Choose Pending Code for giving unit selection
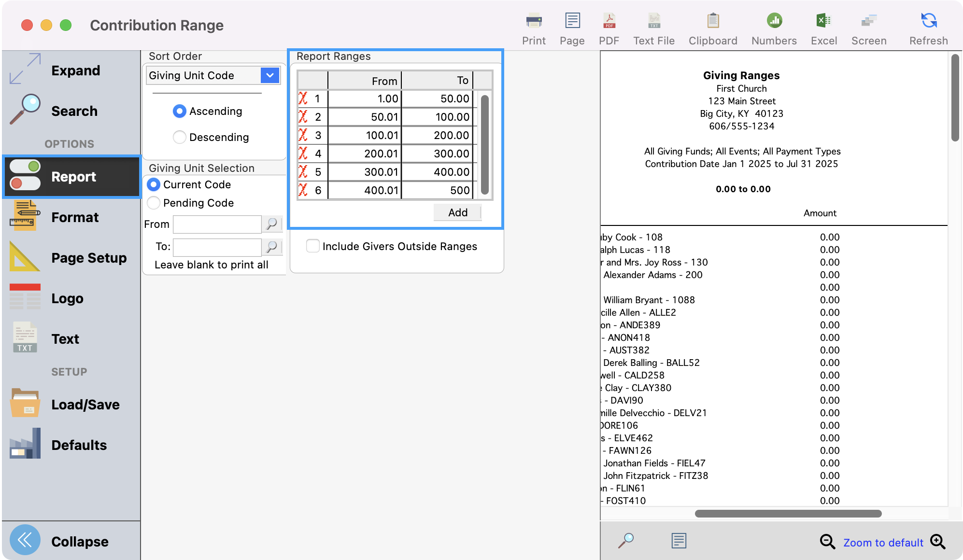Image resolution: width=963 pixels, height=560 pixels. (154, 203)
